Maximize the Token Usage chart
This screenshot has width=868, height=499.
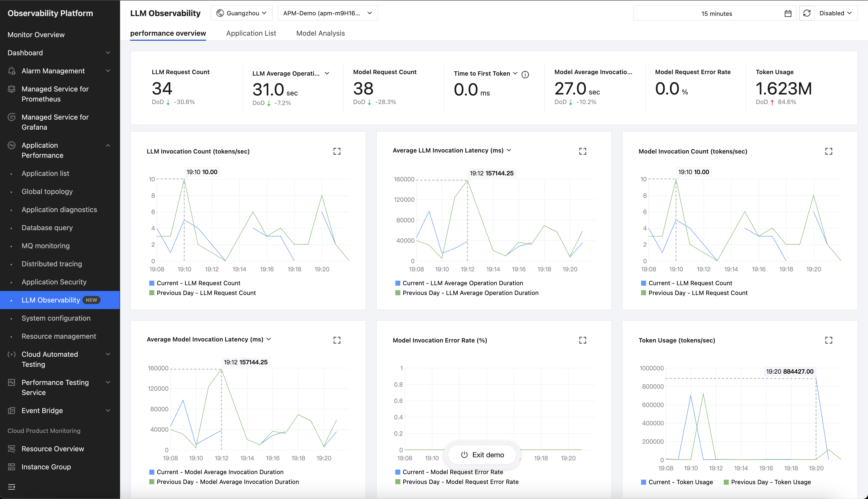pyautogui.click(x=829, y=340)
